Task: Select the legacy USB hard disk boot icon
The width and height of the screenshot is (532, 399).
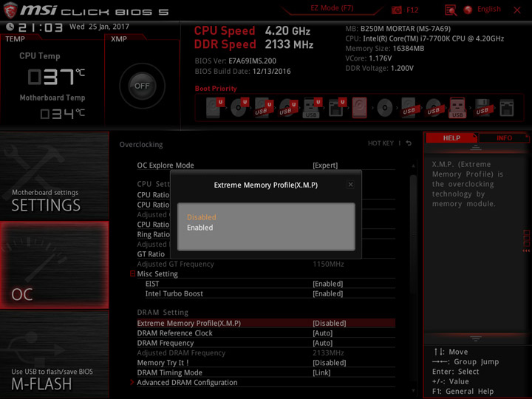Action: 409,108
